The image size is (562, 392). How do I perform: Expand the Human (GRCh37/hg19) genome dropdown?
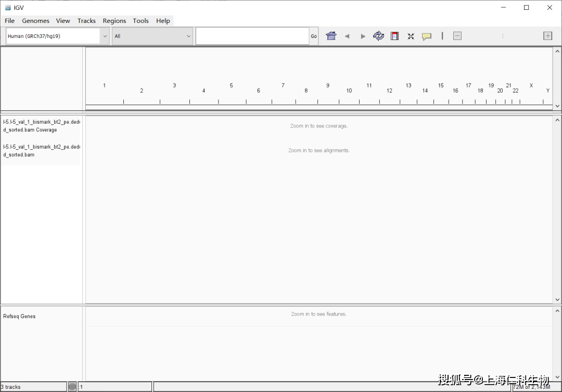[105, 36]
